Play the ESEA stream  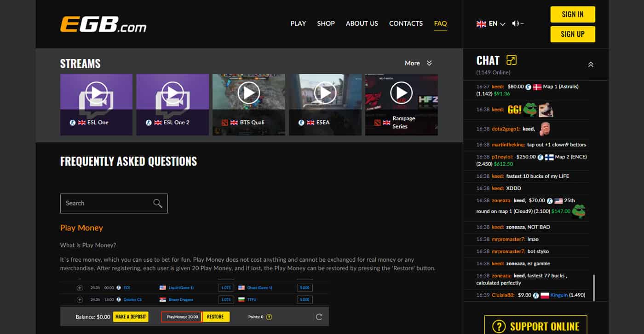click(325, 94)
